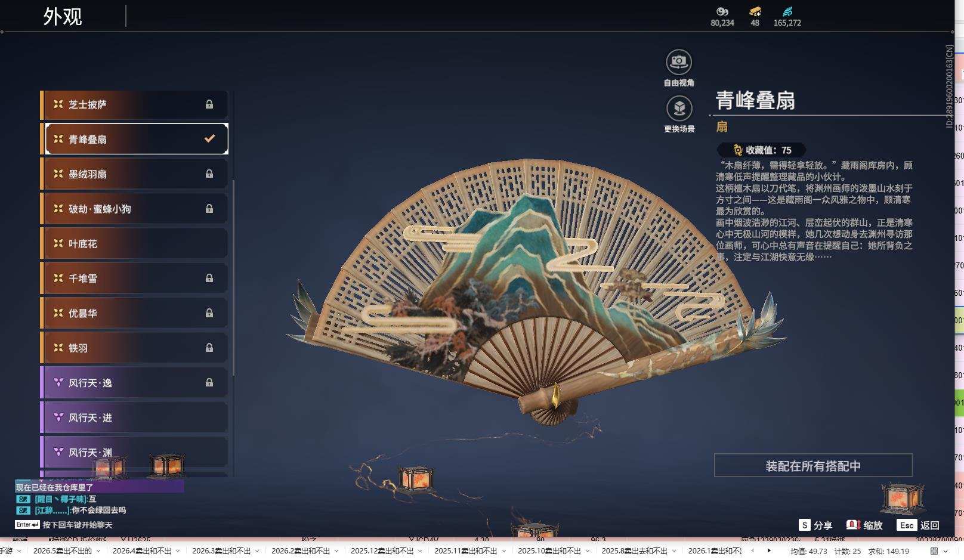Click the lock icon on 破劫·蜜蜂小狗
Image resolution: width=964 pixels, height=560 pixels.
coord(209,209)
